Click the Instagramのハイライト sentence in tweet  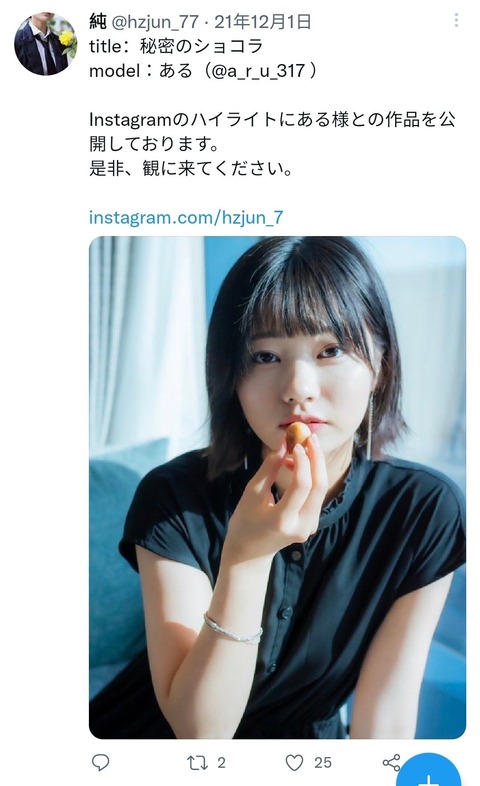[x=272, y=120]
